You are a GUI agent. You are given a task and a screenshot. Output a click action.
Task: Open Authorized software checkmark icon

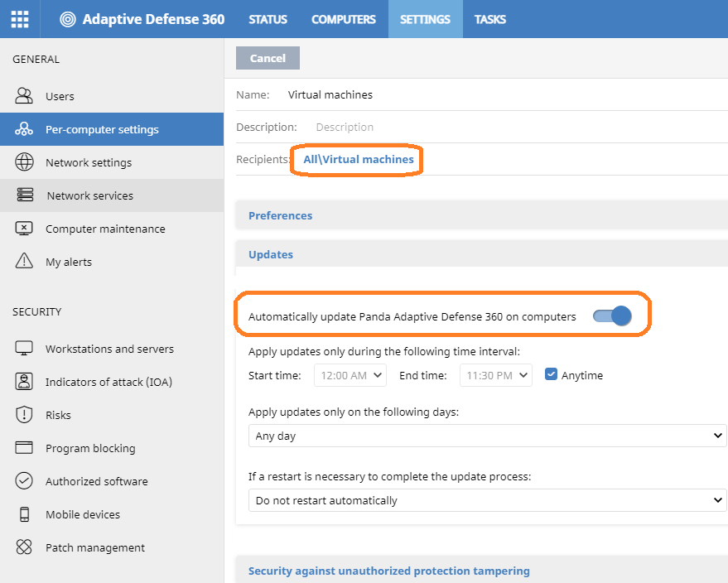[24, 481]
